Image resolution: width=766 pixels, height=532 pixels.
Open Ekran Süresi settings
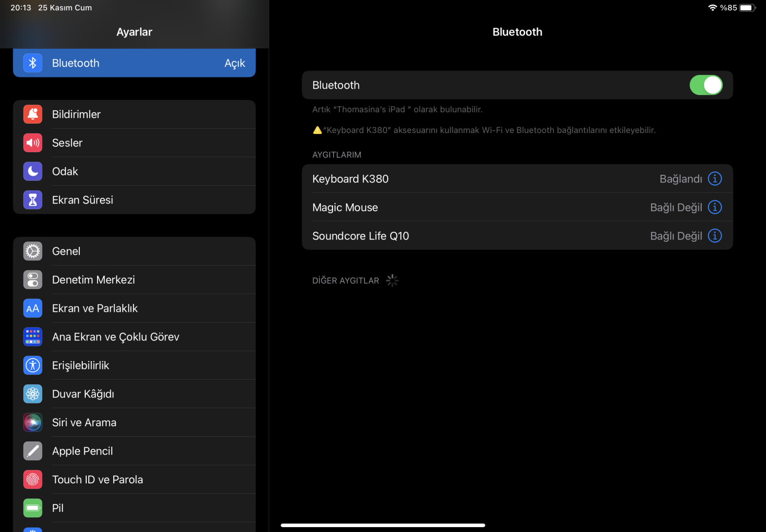134,200
